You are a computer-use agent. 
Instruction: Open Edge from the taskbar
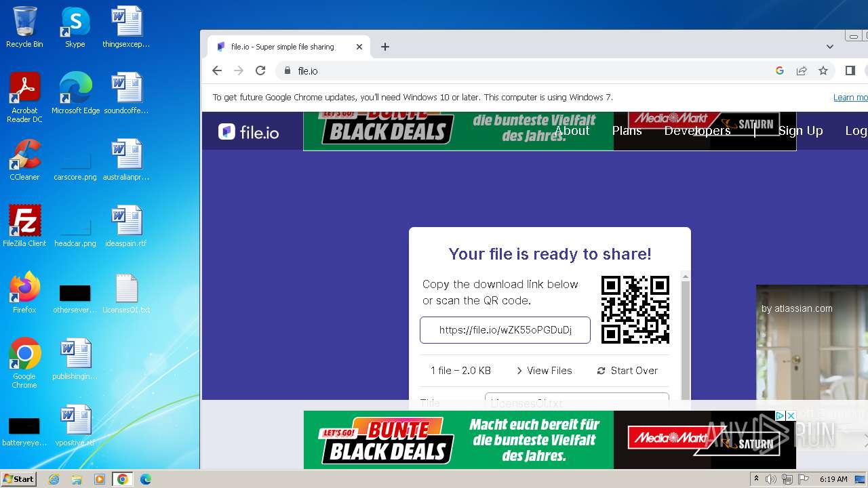146,479
